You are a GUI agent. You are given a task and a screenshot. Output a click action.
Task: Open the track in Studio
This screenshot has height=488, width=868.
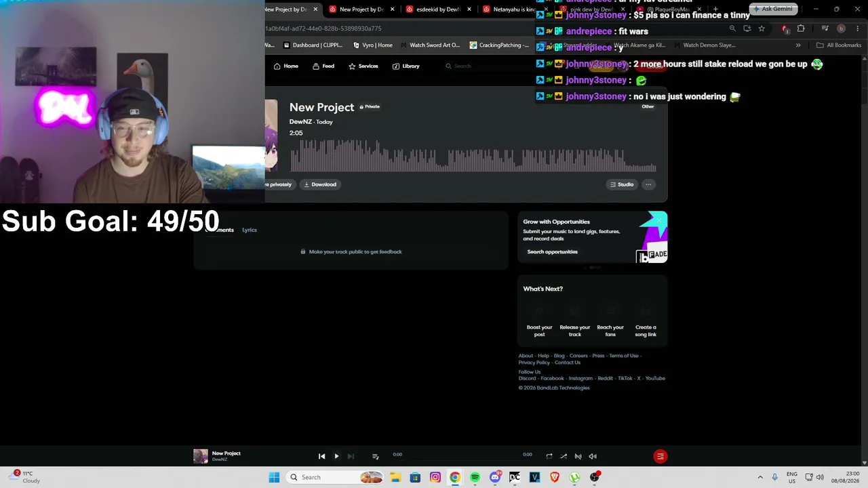pyautogui.click(x=622, y=184)
